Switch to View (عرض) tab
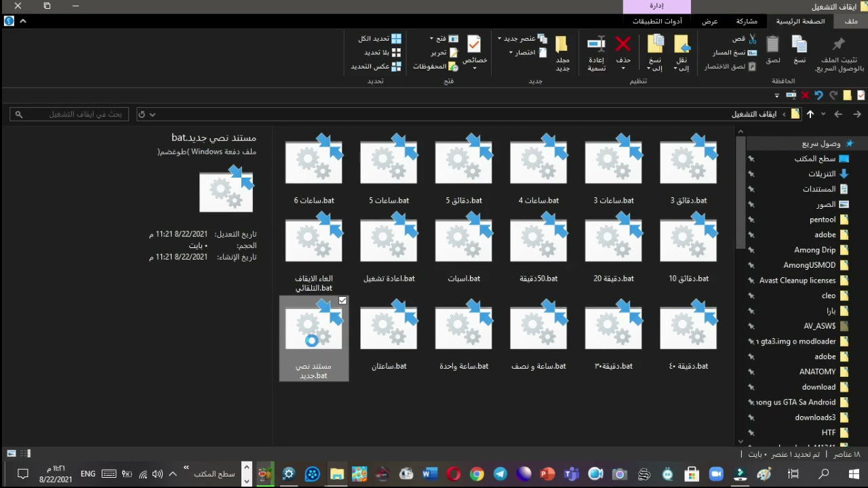The height and width of the screenshot is (488, 868). [709, 22]
